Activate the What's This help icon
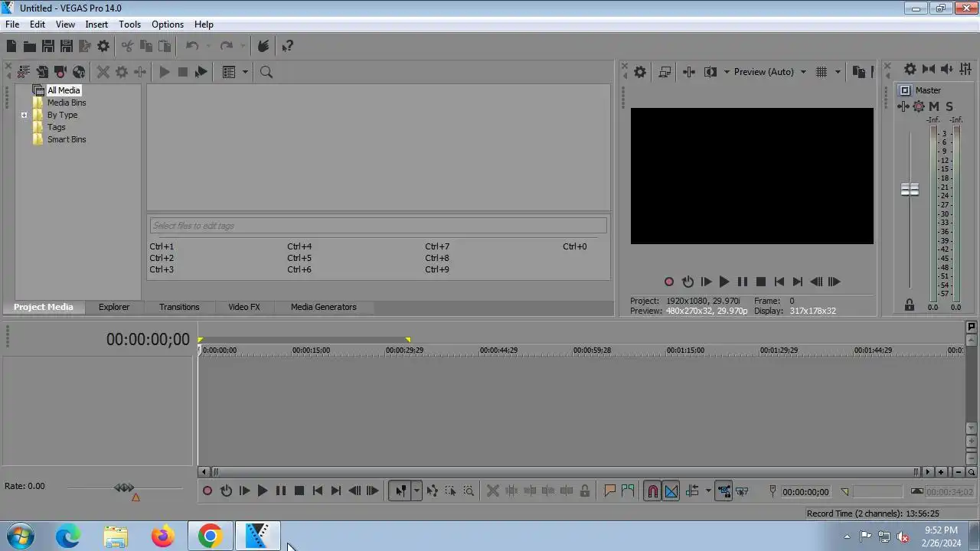This screenshot has width=980, height=551. tap(287, 47)
